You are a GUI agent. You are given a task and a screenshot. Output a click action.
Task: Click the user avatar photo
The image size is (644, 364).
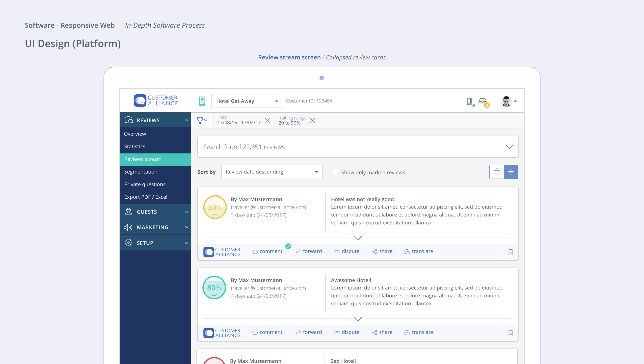point(506,101)
